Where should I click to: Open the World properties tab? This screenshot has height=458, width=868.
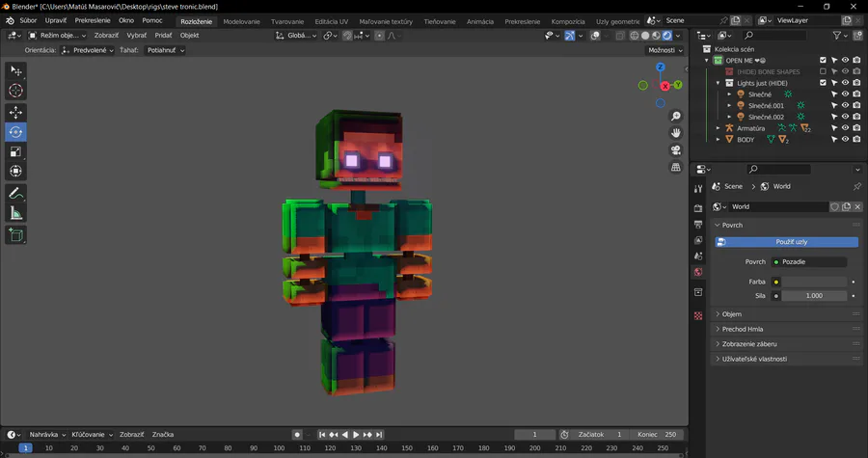(698, 272)
